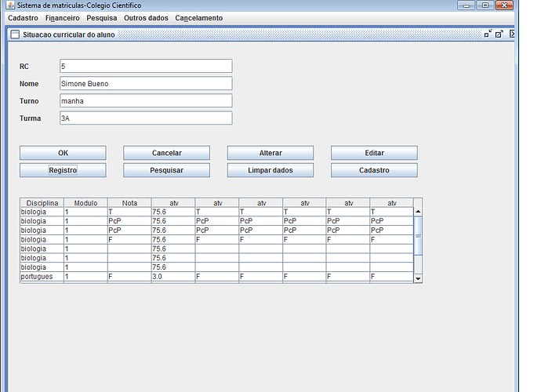Image resolution: width=541 pixels, height=392 pixels.
Task: Click the internal frame icon beside Situacao curricular
Action: pyautogui.click(x=15, y=34)
